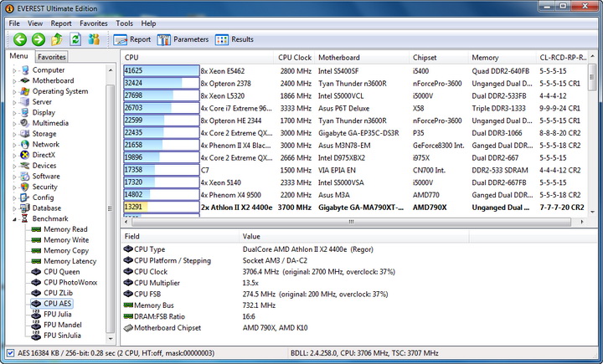
Task: Click the users icon in toolbar
Action: pyautogui.click(x=94, y=39)
